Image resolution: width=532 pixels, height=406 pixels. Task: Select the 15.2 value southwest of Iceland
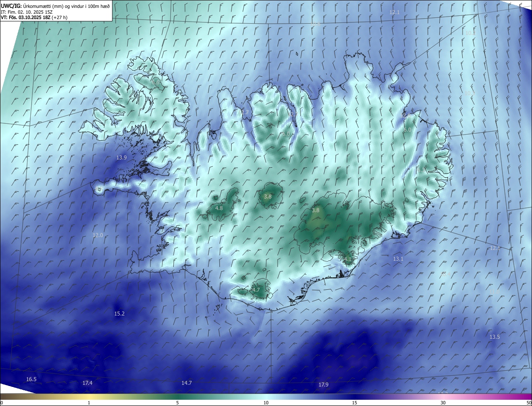pyautogui.click(x=119, y=313)
